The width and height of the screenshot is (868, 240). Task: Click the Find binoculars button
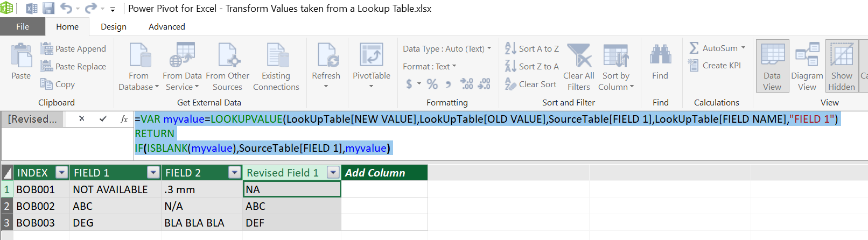pyautogui.click(x=660, y=62)
